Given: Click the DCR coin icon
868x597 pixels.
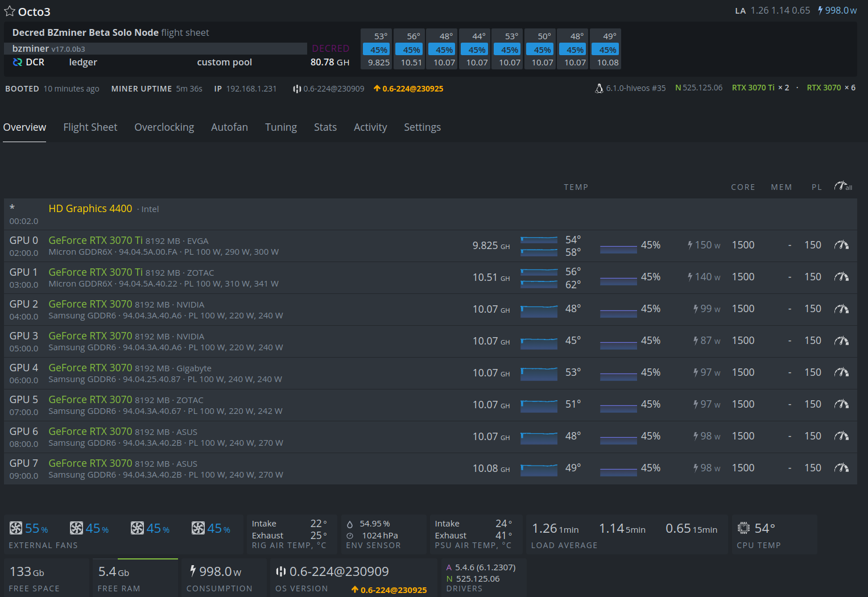Looking at the screenshot, I should tap(17, 62).
